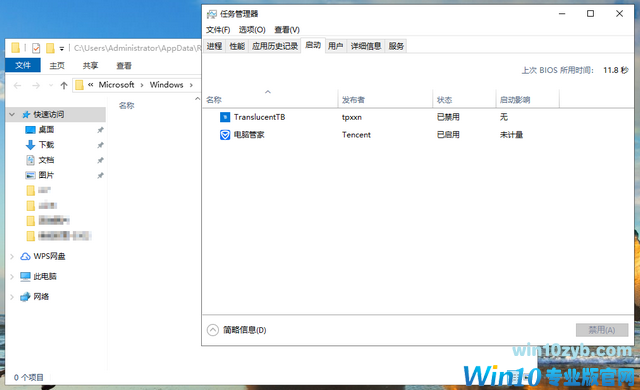Expand the 此电脑 tree node
This screenshot has width=640, height=390.
click(x=12, y=277)
